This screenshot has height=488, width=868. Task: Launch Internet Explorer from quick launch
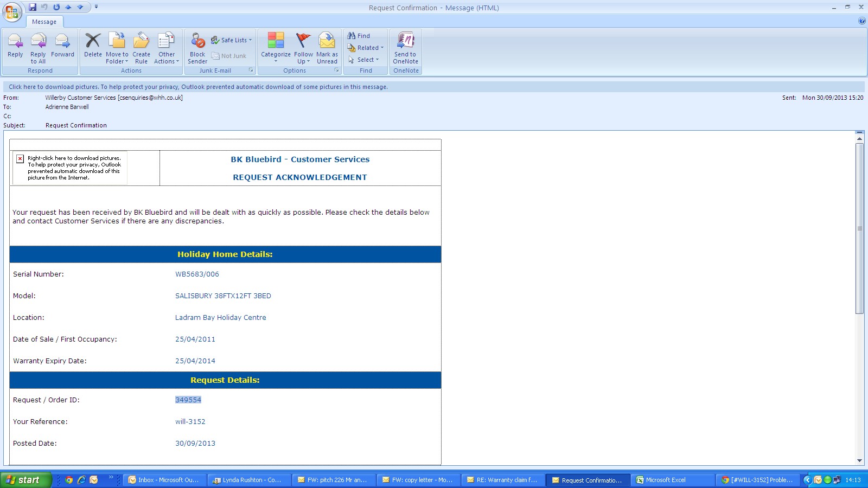[81, 480]
